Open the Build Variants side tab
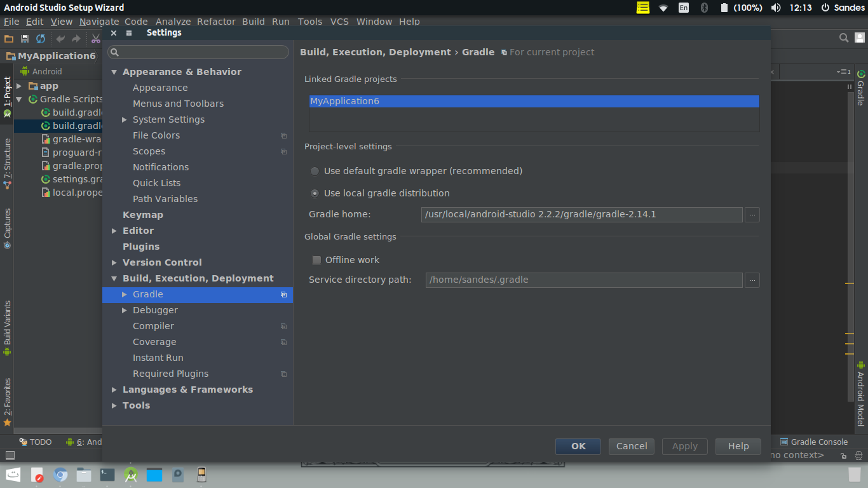868x488 pixels. 7,328
